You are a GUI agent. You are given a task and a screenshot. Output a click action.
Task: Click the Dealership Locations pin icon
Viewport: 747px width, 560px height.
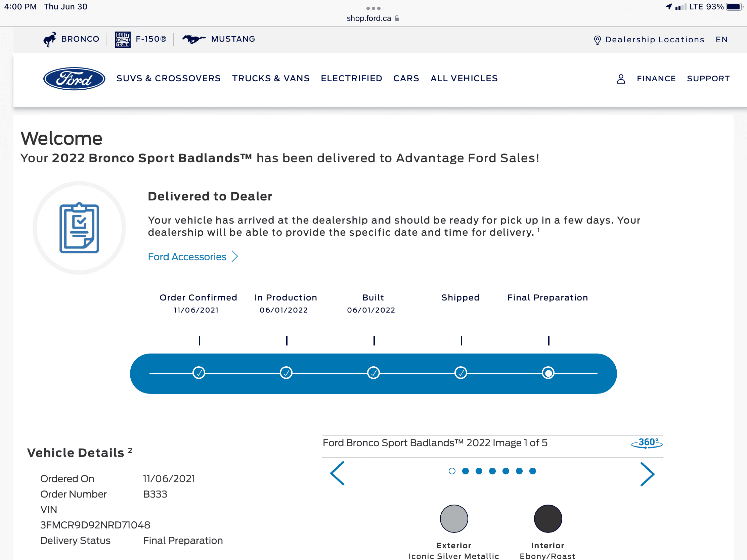[x=597, y=40]
